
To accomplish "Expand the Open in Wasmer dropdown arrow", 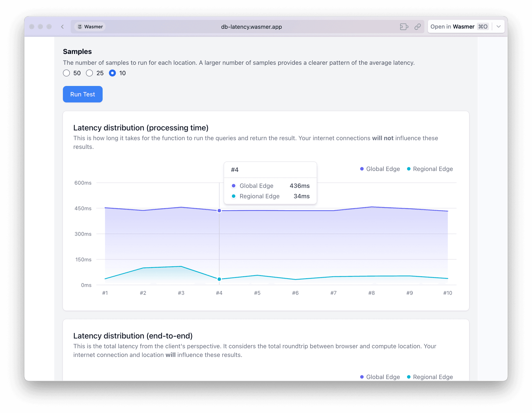I will pyautogui.click(x=498, y=27).
